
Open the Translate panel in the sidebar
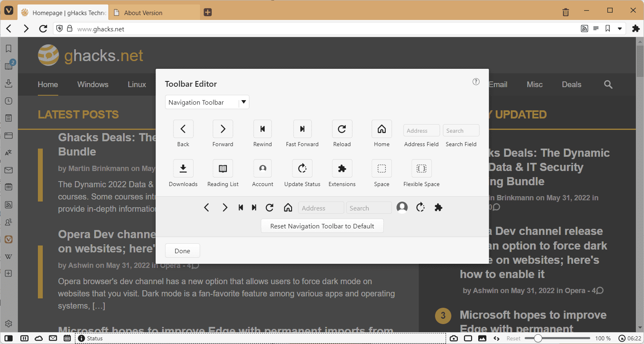[x=9, y=153]
